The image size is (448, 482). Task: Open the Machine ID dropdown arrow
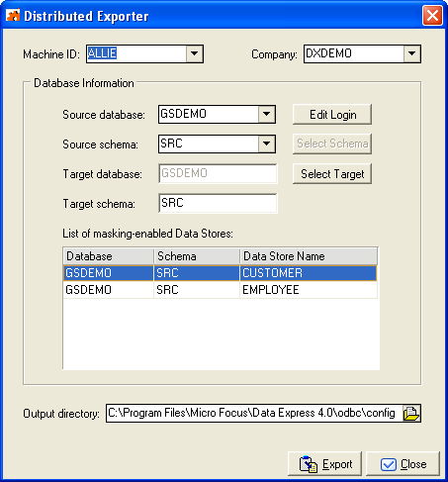195,53
